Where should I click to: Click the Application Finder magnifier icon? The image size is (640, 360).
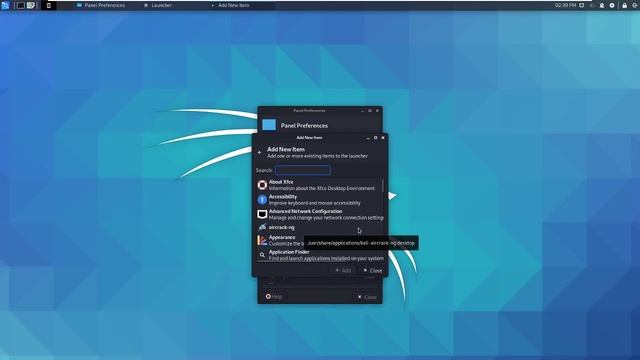(262, 255)
